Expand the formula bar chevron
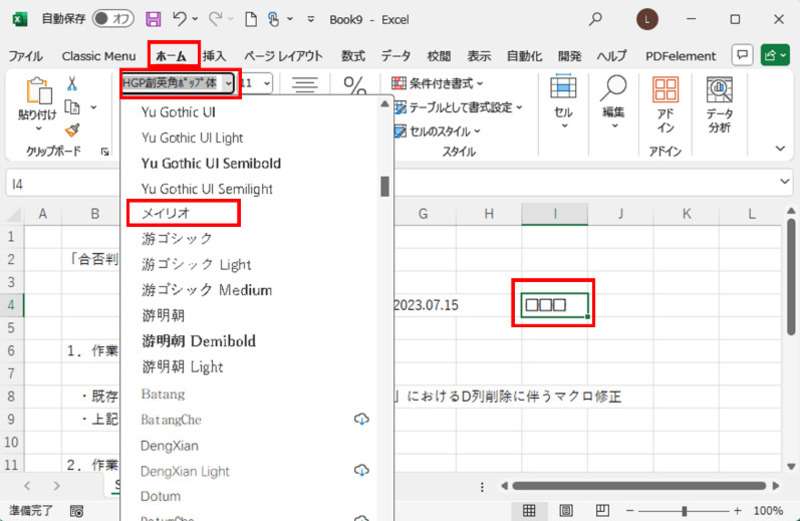Viewport: 800px width, 521px height. (x=785, y=182)
